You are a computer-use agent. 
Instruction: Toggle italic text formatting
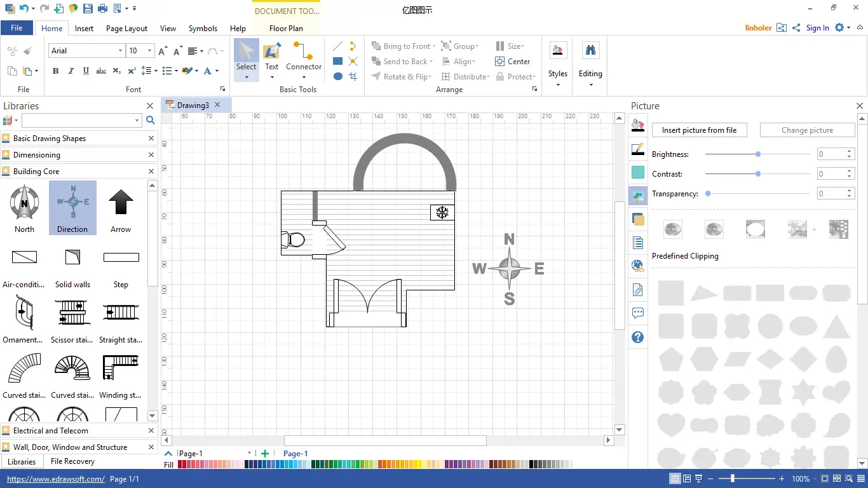tap(71, 71)
